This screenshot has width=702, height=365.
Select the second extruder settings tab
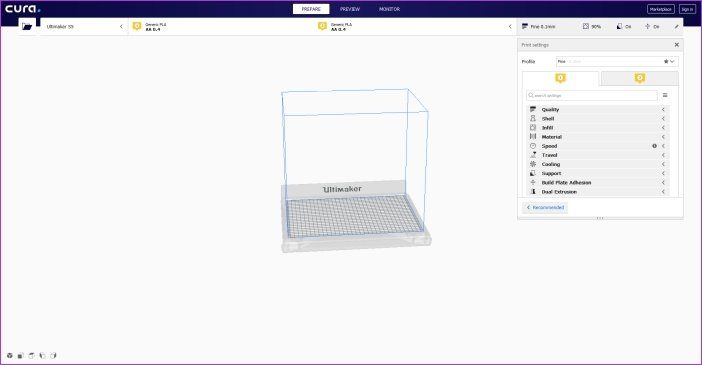tap(640, 78)
